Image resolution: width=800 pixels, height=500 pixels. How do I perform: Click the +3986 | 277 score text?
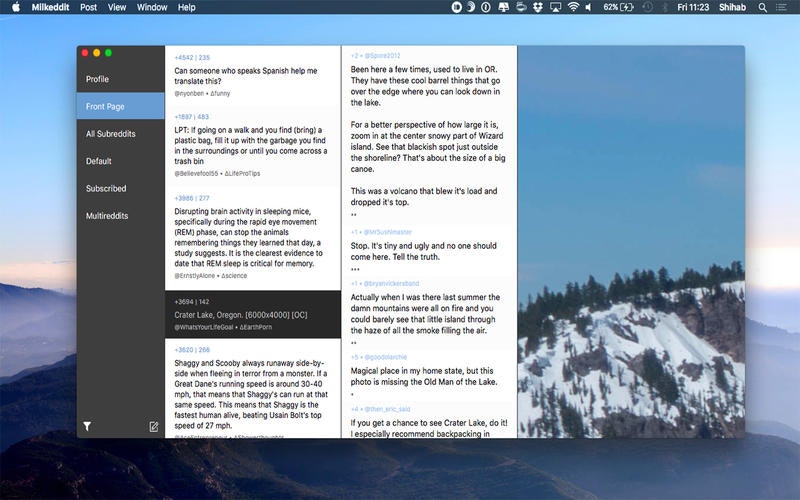pos(192,198)
